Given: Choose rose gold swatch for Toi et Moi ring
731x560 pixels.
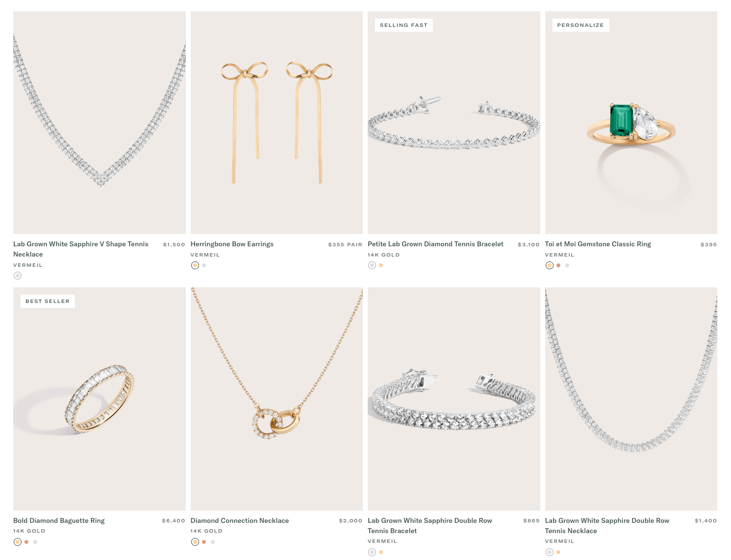Looking at the screenshot, I should tap(558, 265).
